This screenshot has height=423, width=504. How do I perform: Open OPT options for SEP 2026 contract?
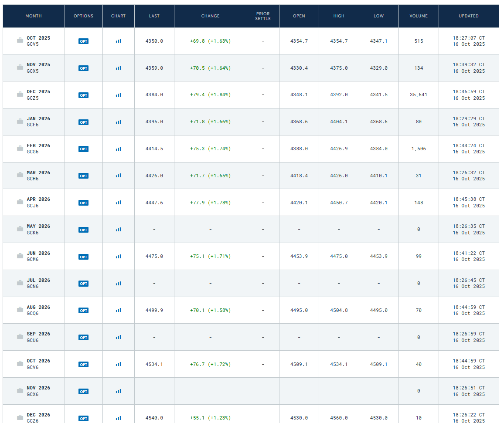pyautogui.click(x=84, y=338)
